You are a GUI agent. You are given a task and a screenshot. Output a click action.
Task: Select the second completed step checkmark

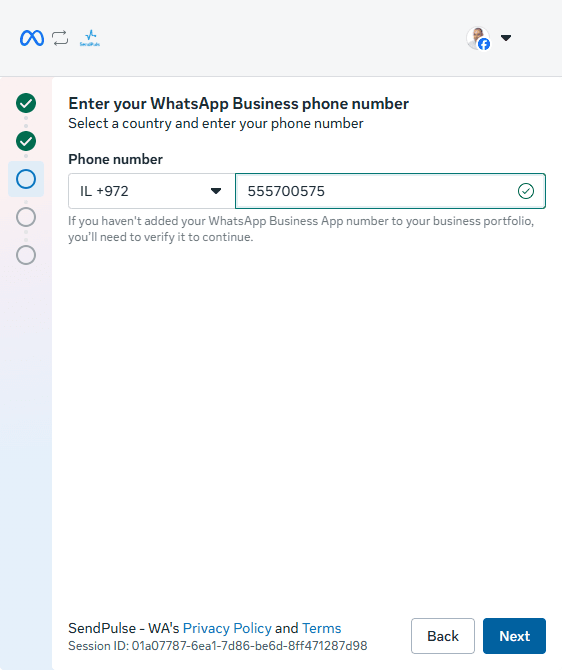point(26,141)
